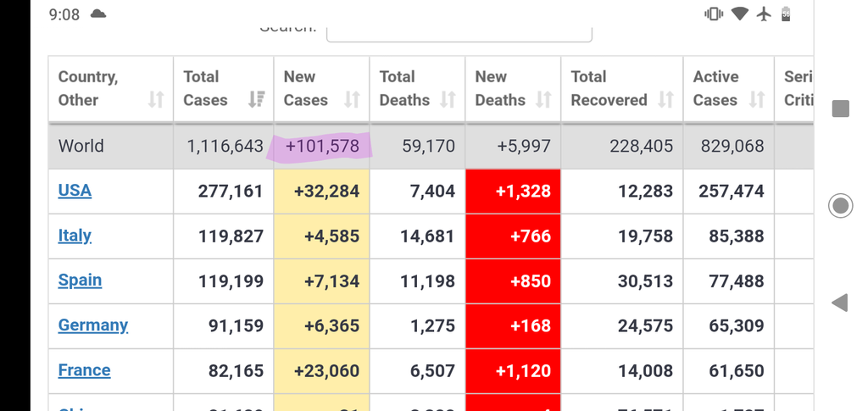Select USA total deaths 7,404
The width and height of the screenshot is (868, 411).
pos(432,192)
